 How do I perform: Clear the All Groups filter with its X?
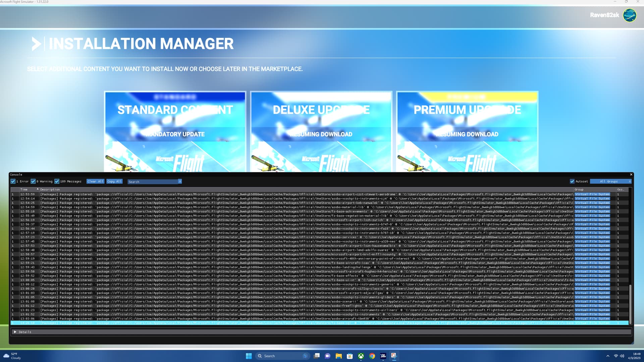630,182
